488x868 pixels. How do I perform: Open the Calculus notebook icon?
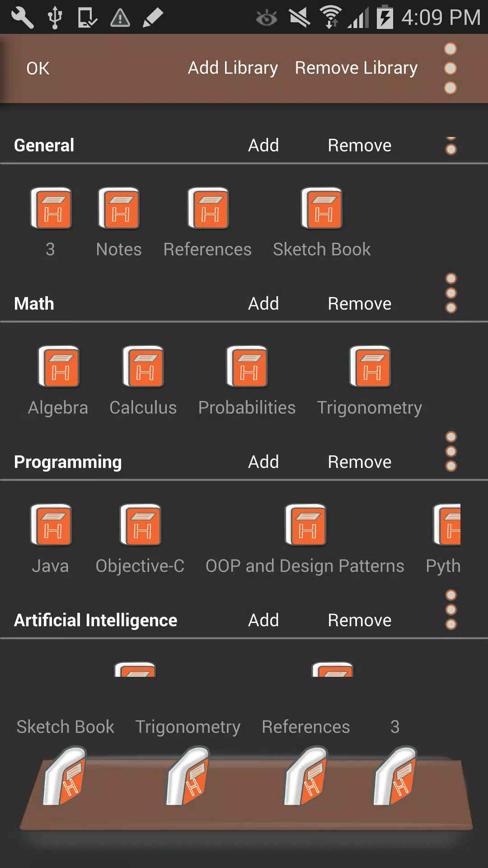(143, 367)
